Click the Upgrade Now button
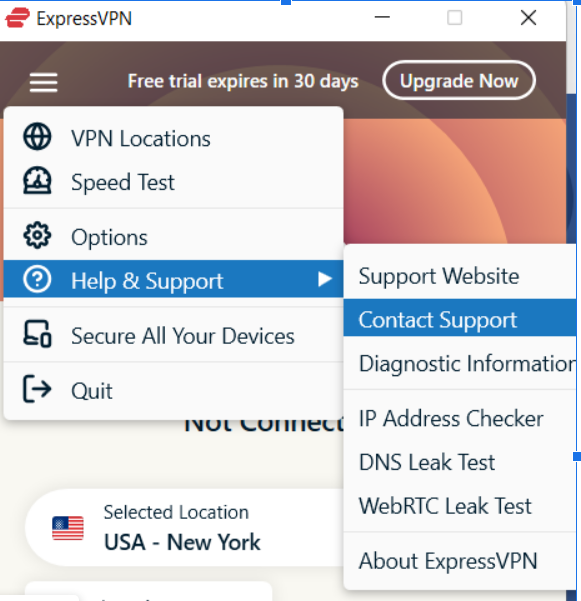 click(459, 80)
